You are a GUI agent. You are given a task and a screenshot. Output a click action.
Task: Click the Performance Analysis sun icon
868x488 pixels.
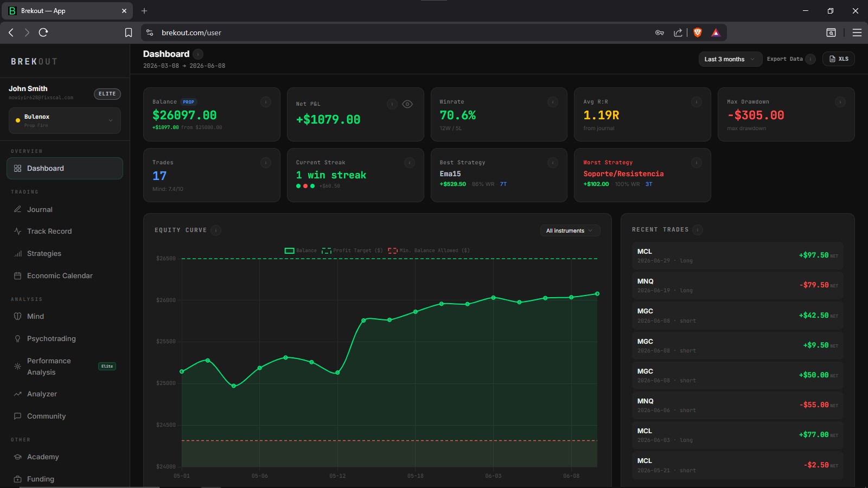pos(17,367)
